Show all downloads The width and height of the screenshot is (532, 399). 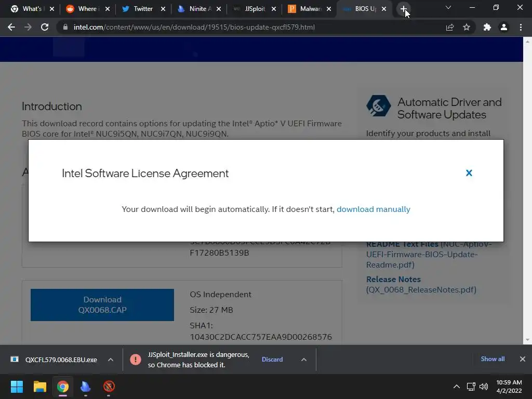point(493,359)
